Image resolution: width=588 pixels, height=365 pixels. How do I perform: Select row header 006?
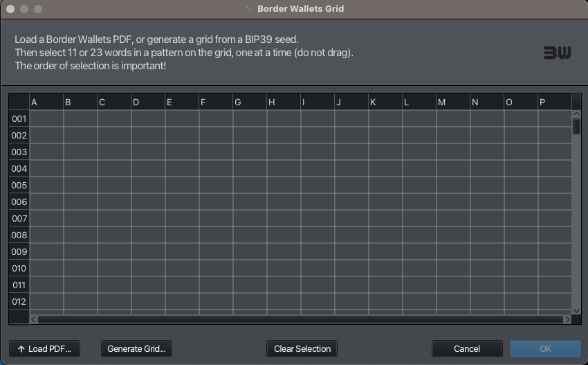[19, 202]
